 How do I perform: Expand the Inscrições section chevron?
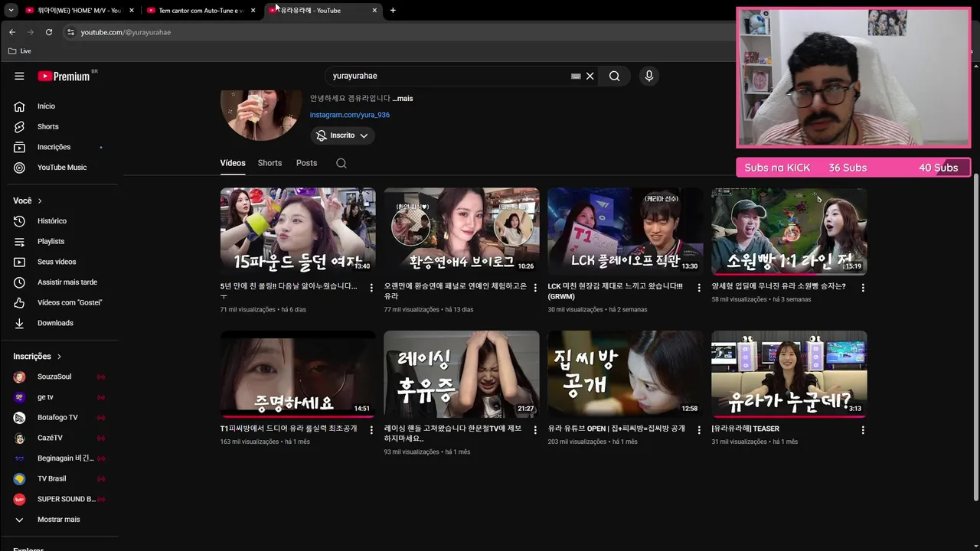point(59,357)
